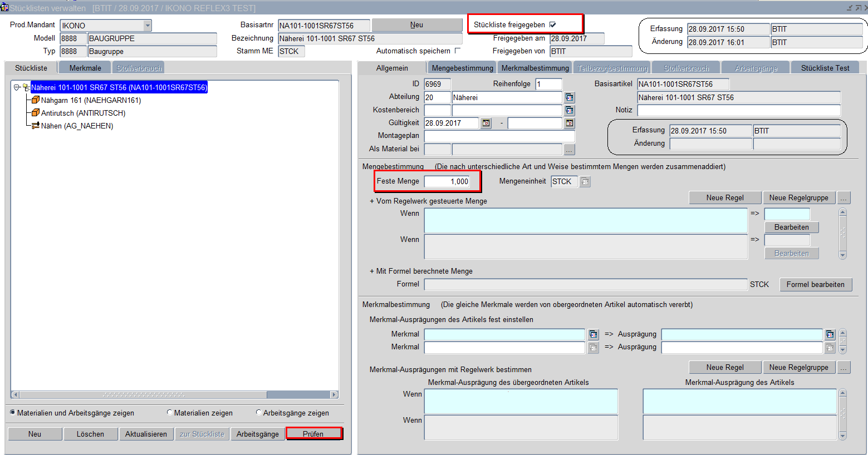Open the Stückliste Test tab
Image resolution: width=868 pixels, height=455 pixels.
pyautogui.click(x=825, y=68)
